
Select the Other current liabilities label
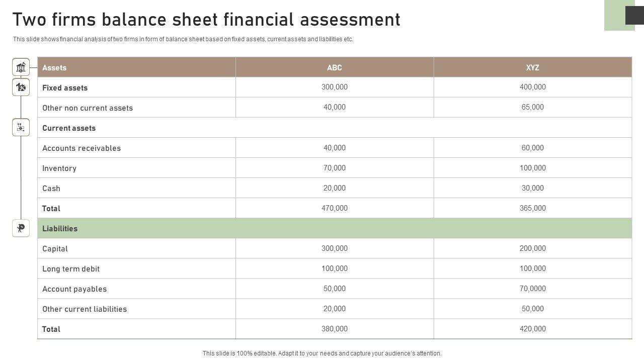[x=85, y=309]
